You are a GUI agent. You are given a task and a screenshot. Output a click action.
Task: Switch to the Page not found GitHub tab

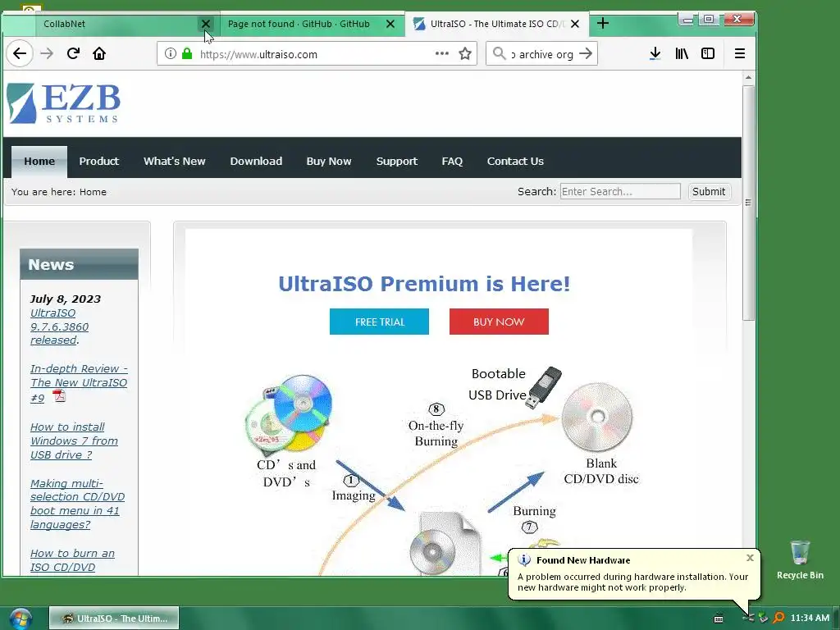(x=313, y=24)
